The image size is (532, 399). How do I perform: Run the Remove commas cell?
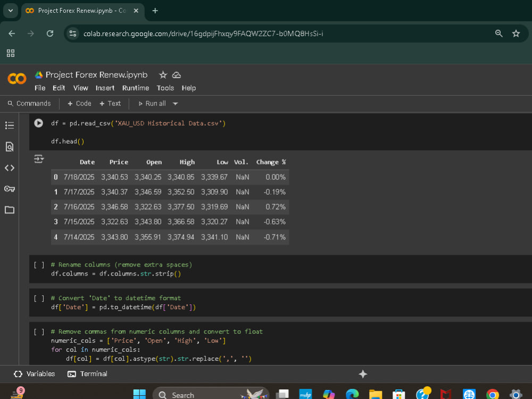point(39,332)
